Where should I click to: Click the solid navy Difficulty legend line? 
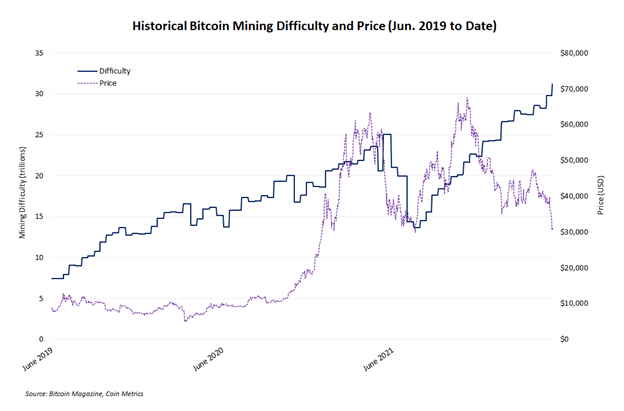point(88,73)
